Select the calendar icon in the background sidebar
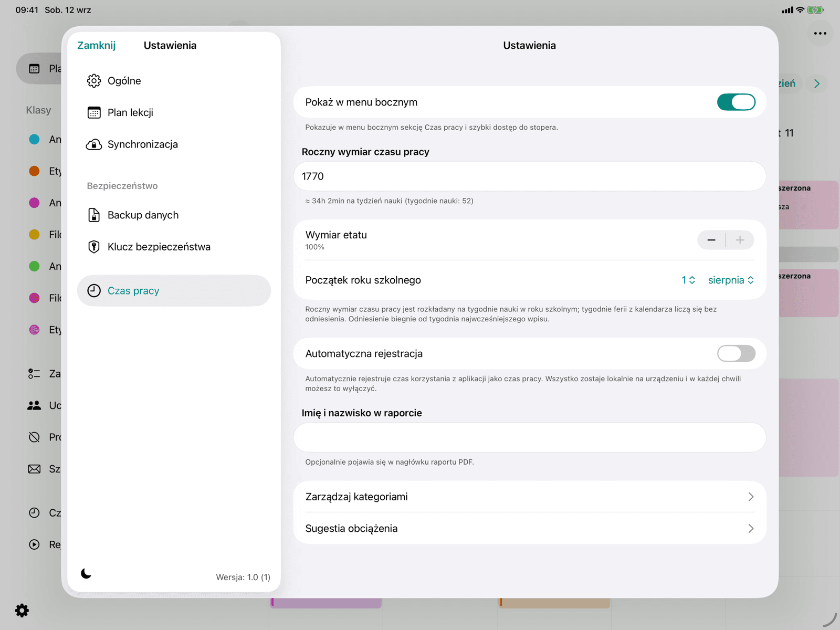The height and width of the screenshot is (630, 840). [x=34, y=68]
